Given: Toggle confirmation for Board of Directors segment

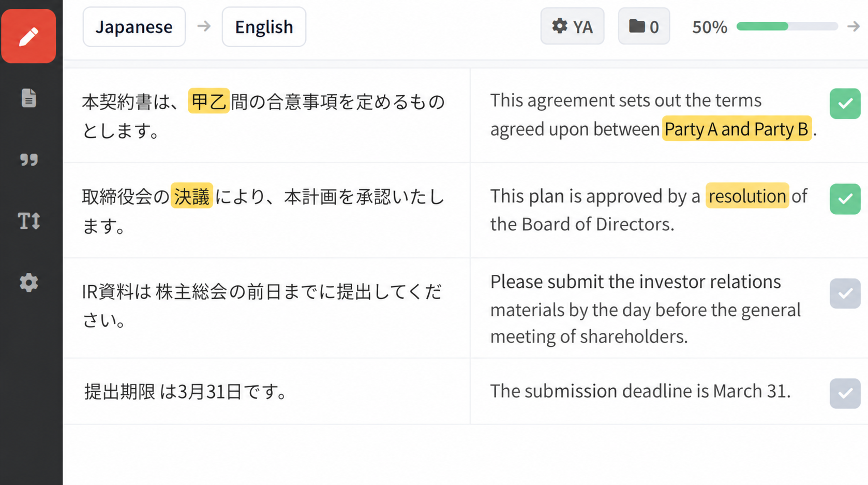Looking at the screenshot, I should (x=845, y=199).
